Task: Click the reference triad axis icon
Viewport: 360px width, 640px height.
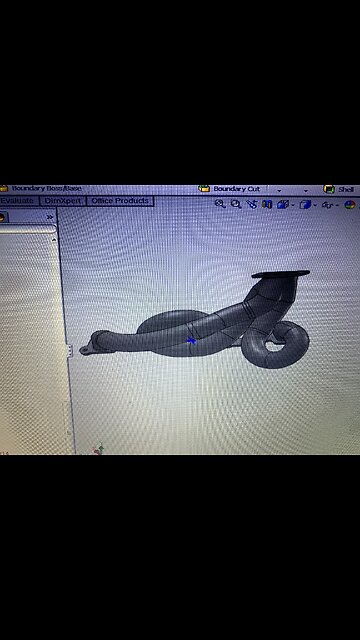Action: click(x=99, y=450)
